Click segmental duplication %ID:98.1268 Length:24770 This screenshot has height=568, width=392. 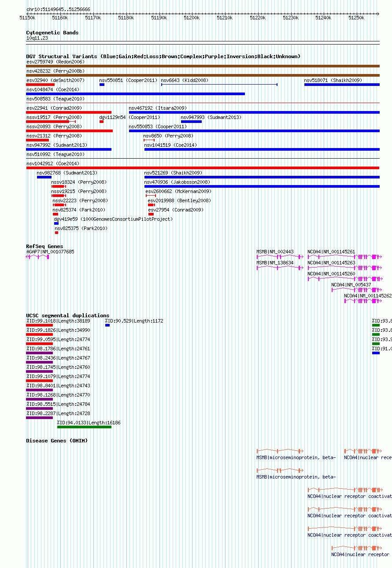click(40, 399)
